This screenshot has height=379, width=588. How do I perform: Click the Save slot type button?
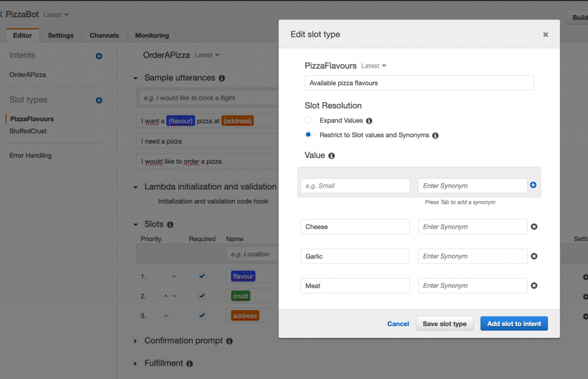click(444, 324)
